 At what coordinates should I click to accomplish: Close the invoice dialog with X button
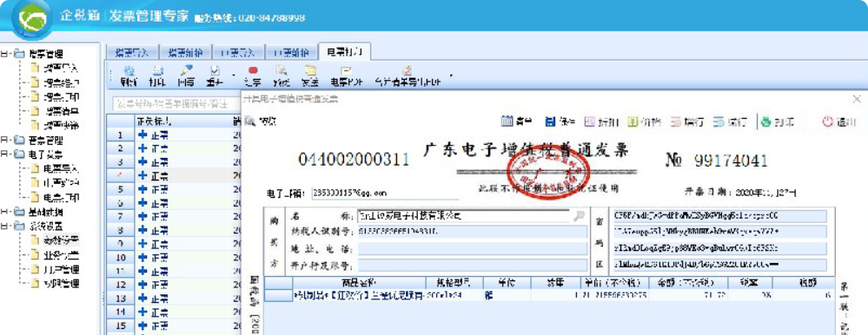(857, 99)
